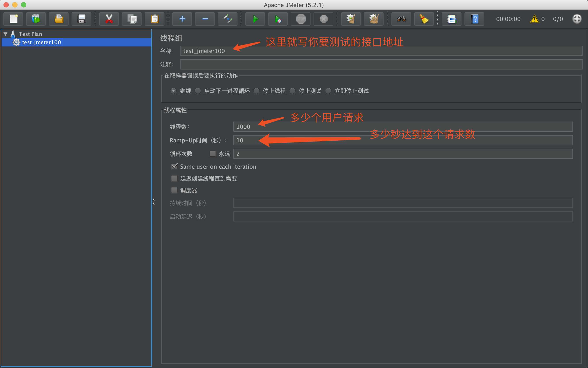Open the Function Helper dialog icon

pos(451,19)
